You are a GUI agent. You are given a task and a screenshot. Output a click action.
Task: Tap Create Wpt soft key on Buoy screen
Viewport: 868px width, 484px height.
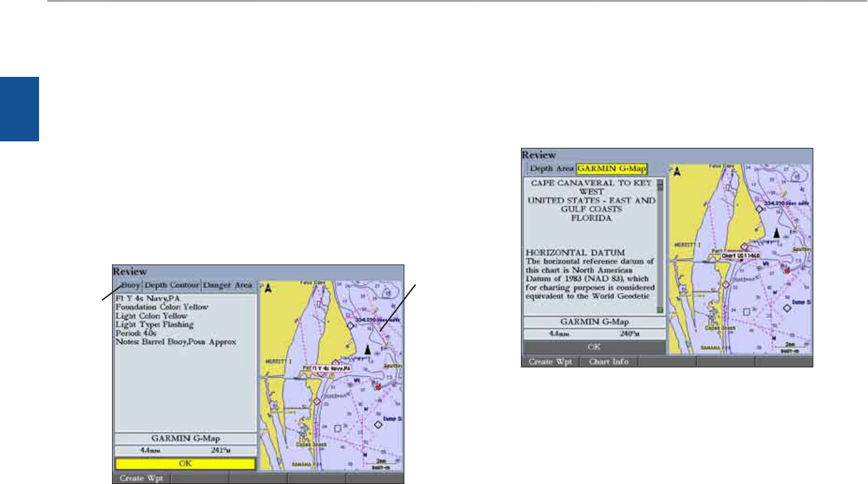pyautogui.click(x=141, y=478)
